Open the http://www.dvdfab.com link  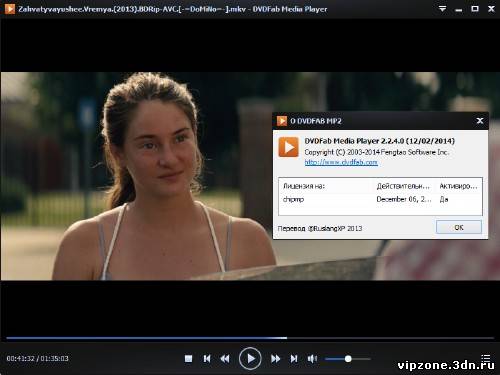point(341,162)
